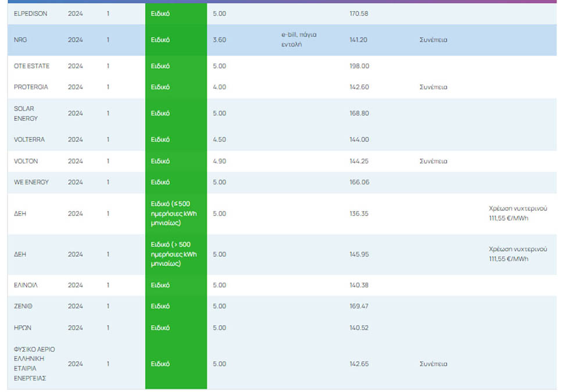Click the SOLAR ENERGY provider name
564x392 pixels.
coord(26,113)
